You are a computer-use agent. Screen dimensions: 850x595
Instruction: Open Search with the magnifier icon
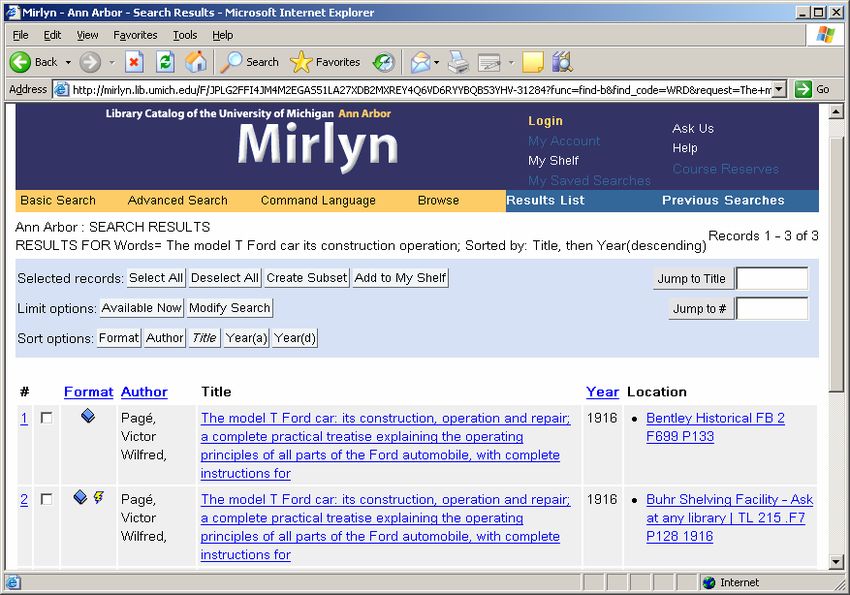point(231,62)
